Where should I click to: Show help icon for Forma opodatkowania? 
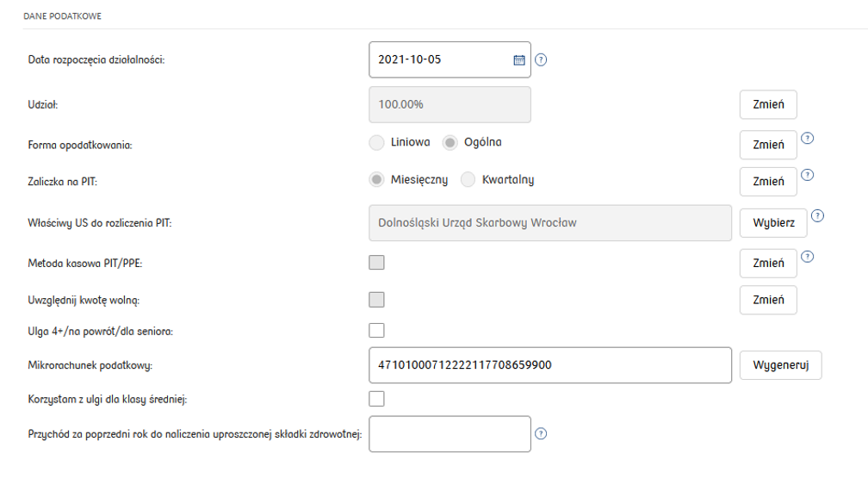[x=807, y=139]
